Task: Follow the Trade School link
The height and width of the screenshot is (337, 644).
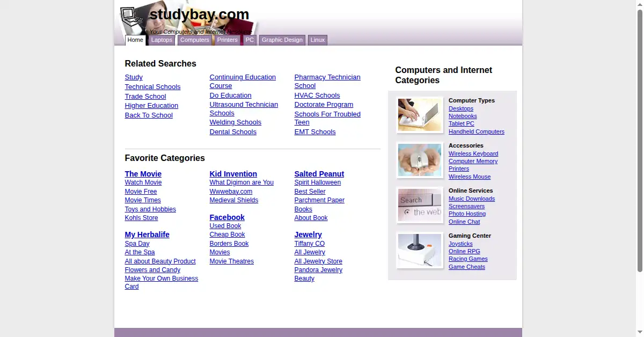Action: [145, 97]
